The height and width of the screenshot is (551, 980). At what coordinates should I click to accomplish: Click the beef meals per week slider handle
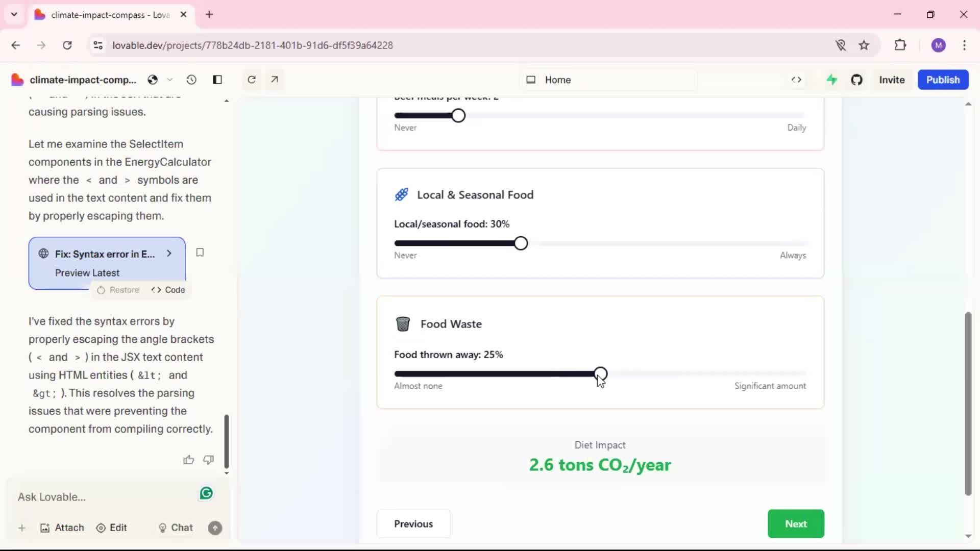[458, 116]
